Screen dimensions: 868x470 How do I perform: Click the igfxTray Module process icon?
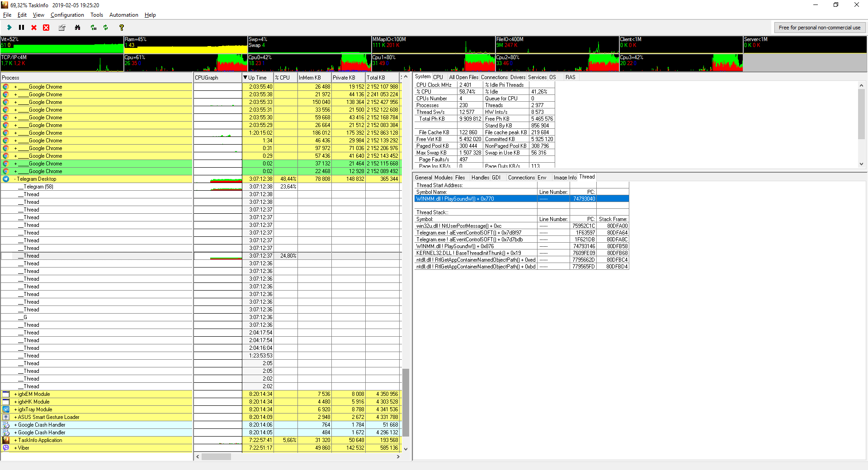coord(6,409)
